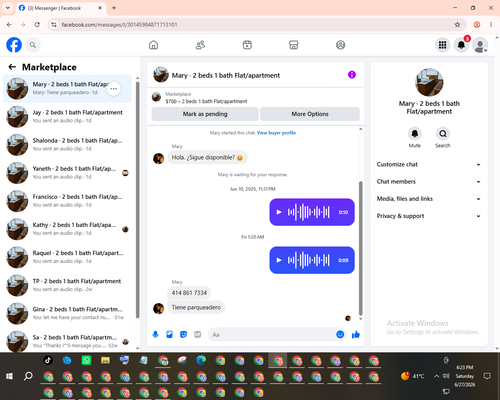Click the 414 861 7334 message bubble
Viewport: 500px width, 400px height.
coord(189,293)
